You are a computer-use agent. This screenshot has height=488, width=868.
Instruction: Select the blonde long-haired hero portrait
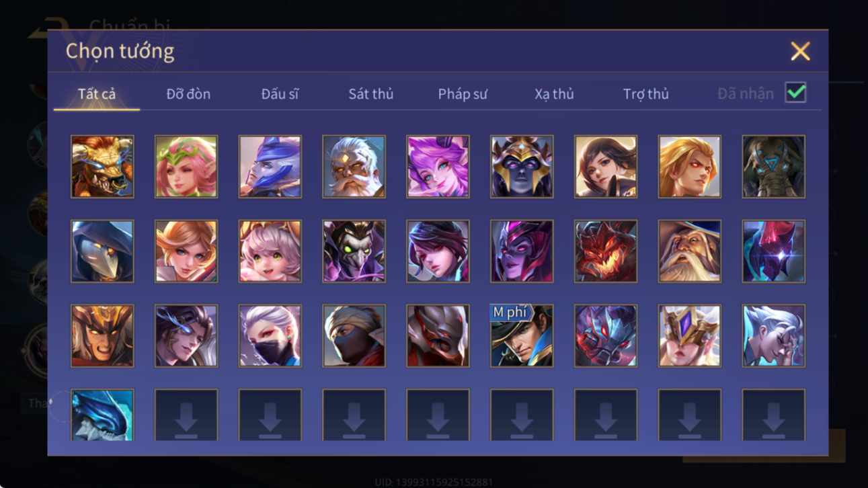coord(689,167)
